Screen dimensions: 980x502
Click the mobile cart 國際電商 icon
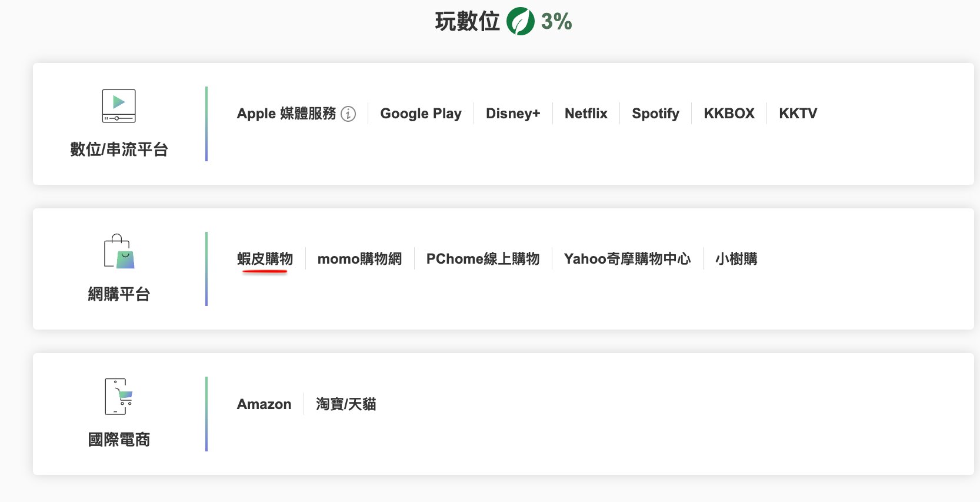(x=119, y=396)
